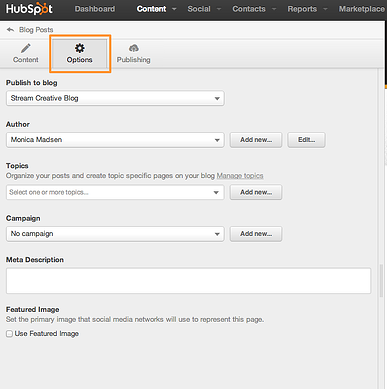
Task: Enable the Use Featured Image checkbox
Action: [9, 334]
